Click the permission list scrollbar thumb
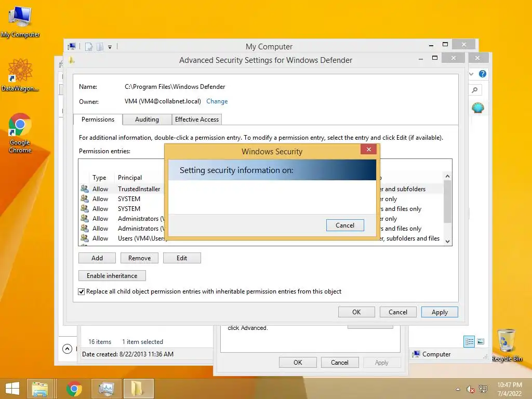The width and height of the screenshot is (532, 399). 447,202
